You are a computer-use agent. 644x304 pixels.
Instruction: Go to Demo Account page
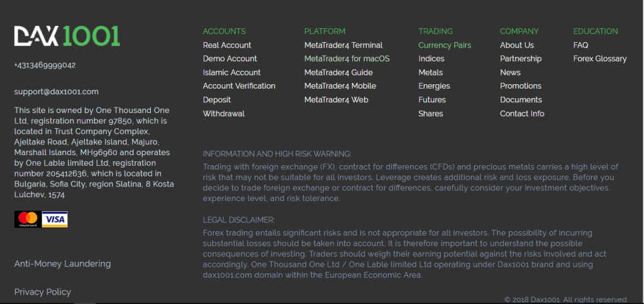(x=230, y=58)
